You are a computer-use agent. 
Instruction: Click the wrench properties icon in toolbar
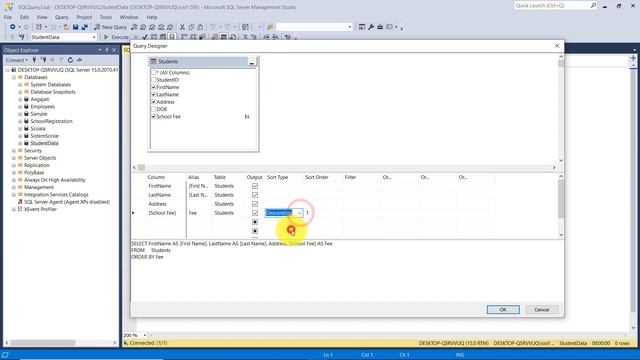coord(371,27)
